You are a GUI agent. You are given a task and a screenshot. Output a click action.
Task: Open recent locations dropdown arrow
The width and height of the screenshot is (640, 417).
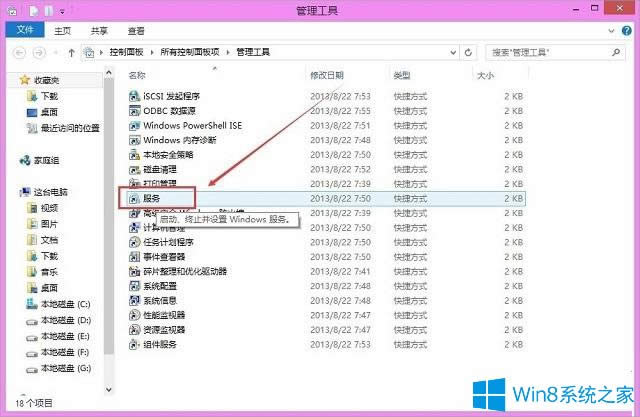pos(56,53)
